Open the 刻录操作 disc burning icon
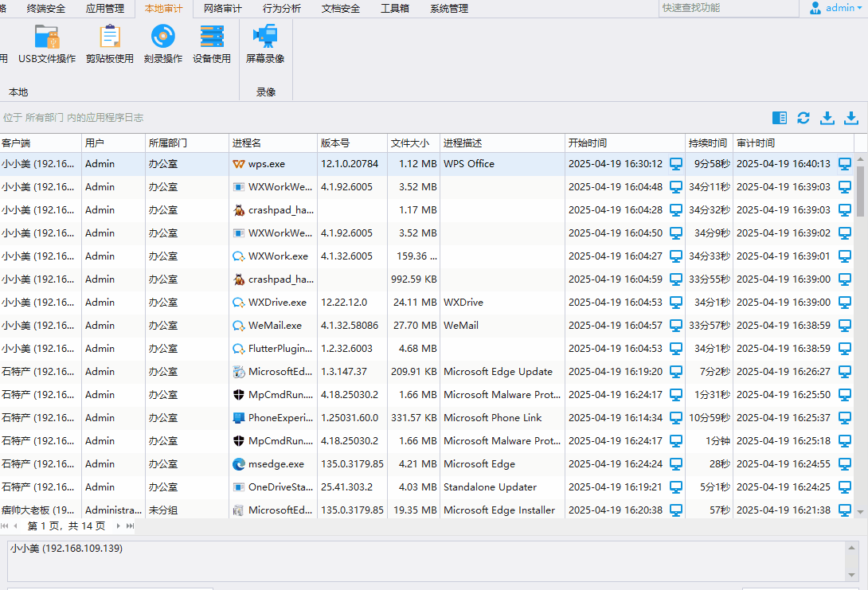 163,45
